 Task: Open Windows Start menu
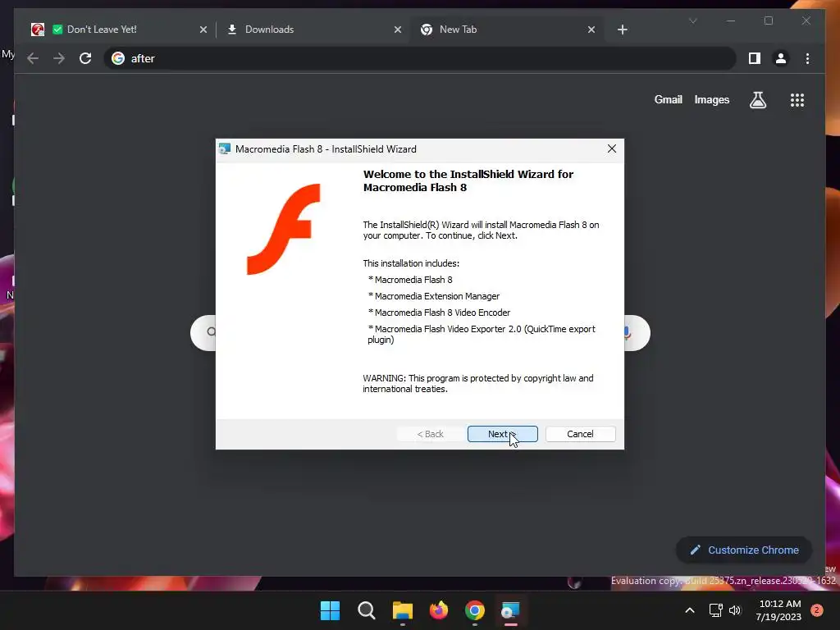[x=330, y=610]
